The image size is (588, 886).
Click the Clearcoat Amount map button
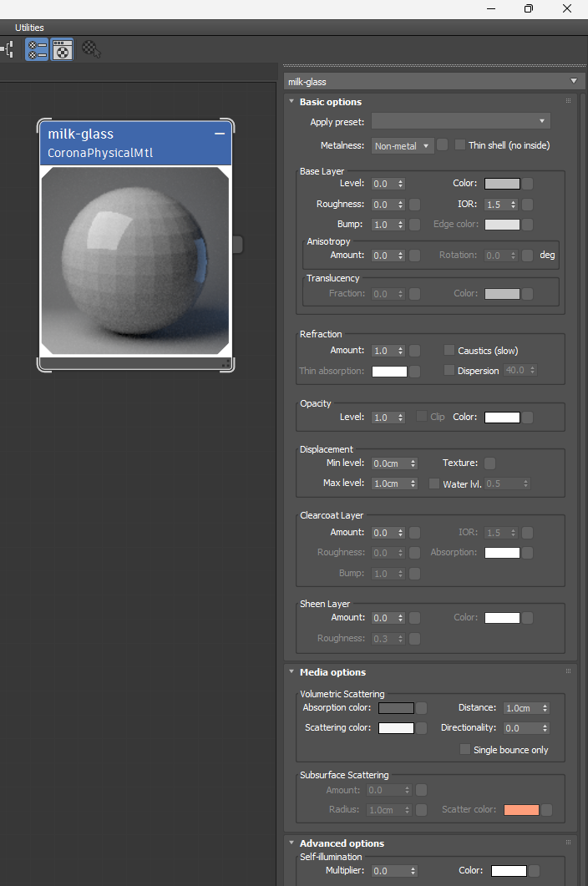[x=414, y=533]
